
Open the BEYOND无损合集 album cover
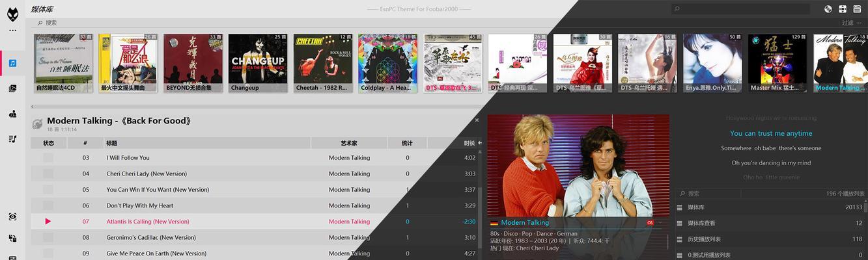point(193,63)
